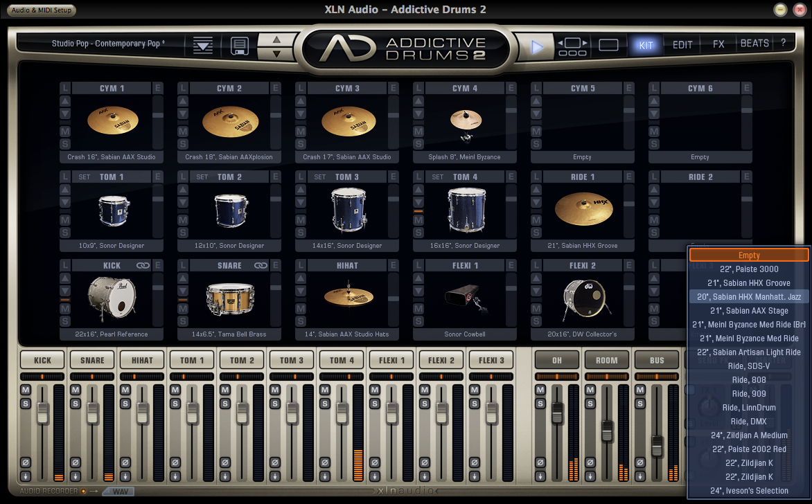This screenshot has height=504, width=812.
Task: Click the L button on FLEXI 1 slot
Action: tap(418, 265)
